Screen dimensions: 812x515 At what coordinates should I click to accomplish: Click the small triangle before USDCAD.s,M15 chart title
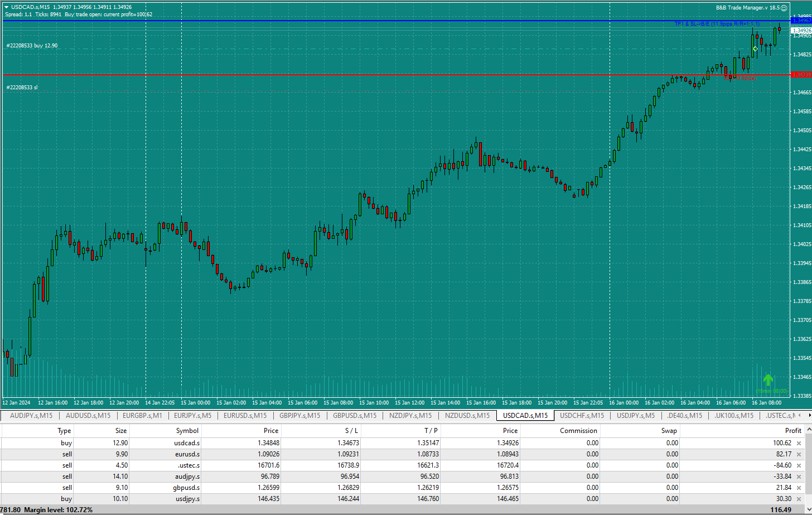click(x=6, y=7)
